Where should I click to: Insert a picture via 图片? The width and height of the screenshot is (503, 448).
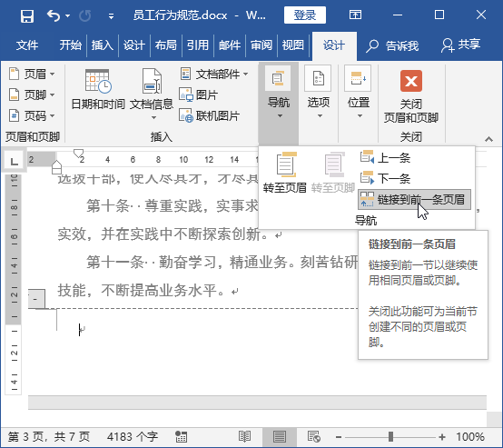pyautogui.click(x=199, y=95)
